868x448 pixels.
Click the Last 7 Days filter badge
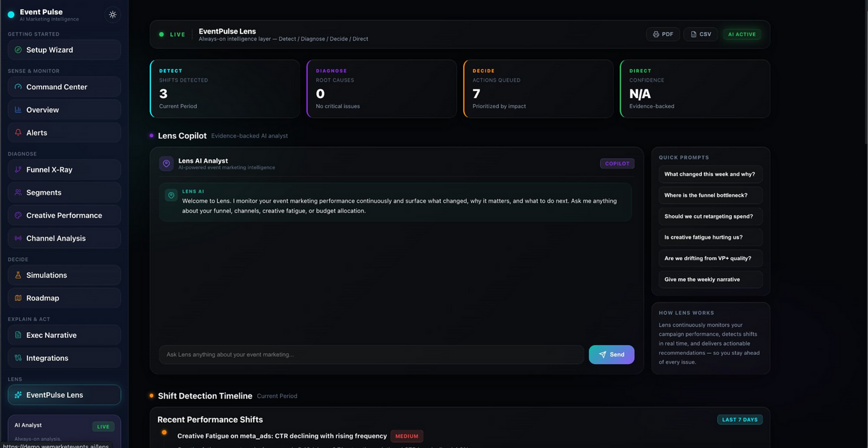point(740,420)
